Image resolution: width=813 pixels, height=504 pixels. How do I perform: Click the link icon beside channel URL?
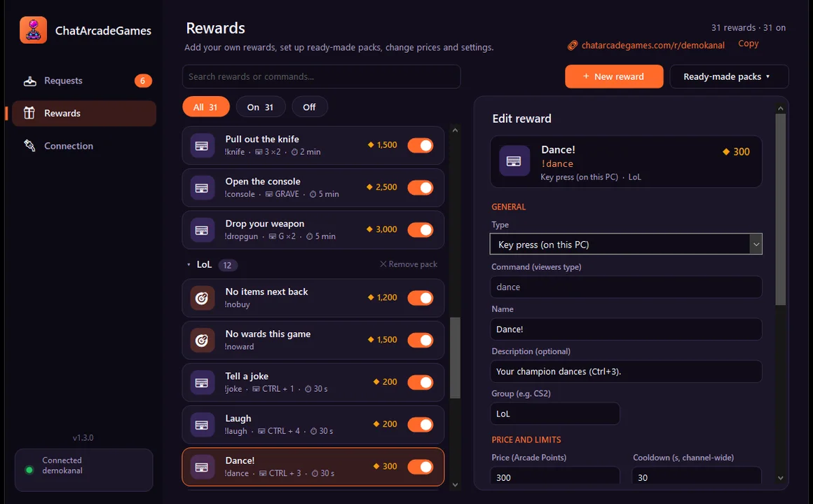point(573,45)
